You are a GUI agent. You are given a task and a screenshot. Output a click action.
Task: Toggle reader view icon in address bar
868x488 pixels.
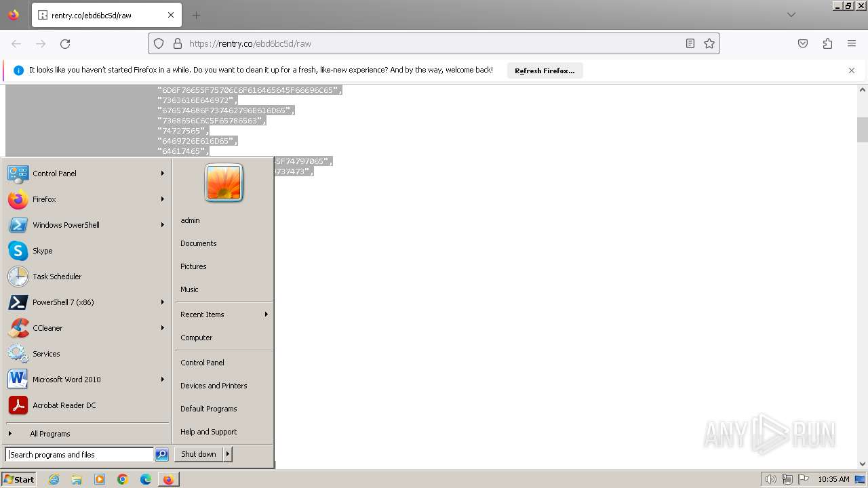(690, 43)
